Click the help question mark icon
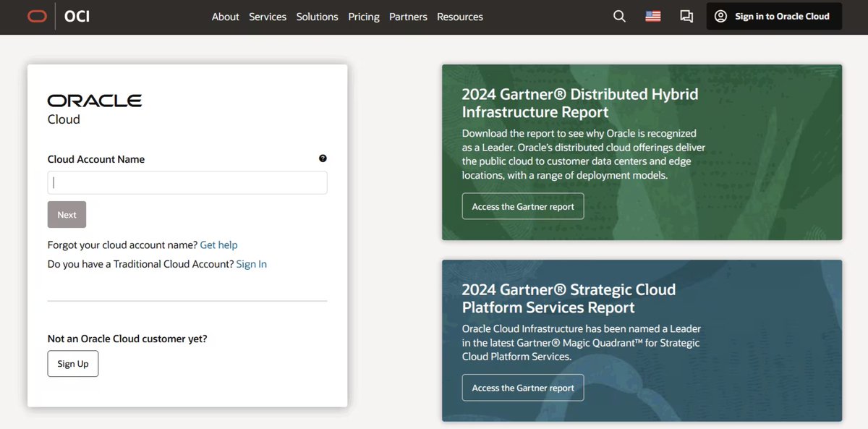 coord(323,158)
